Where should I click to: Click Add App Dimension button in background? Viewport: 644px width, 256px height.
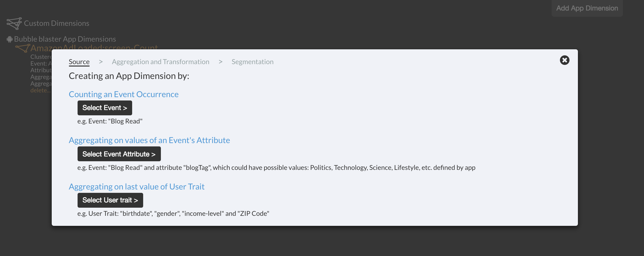pyautogui.click(x=587, y=8)
